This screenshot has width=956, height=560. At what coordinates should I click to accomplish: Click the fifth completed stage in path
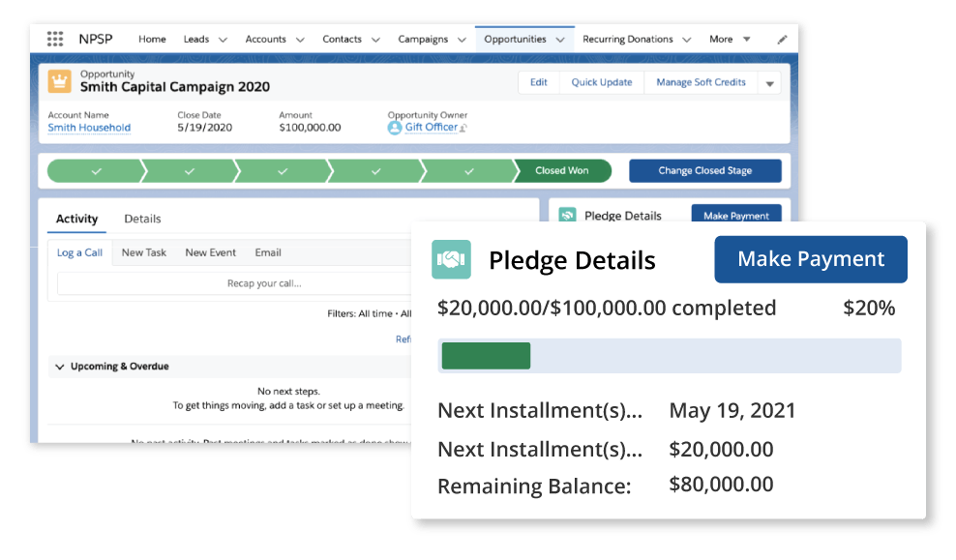pyautogui.click(x=469, y=171)
